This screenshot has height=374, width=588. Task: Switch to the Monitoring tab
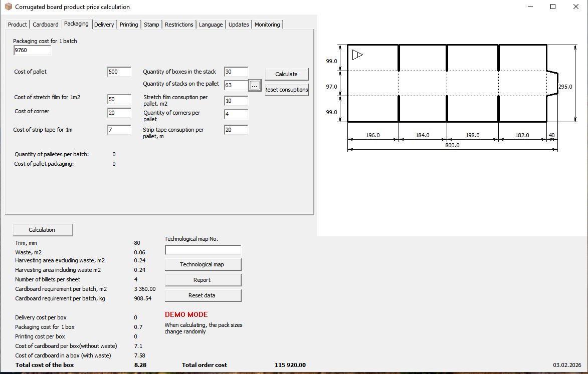[267, 24]
